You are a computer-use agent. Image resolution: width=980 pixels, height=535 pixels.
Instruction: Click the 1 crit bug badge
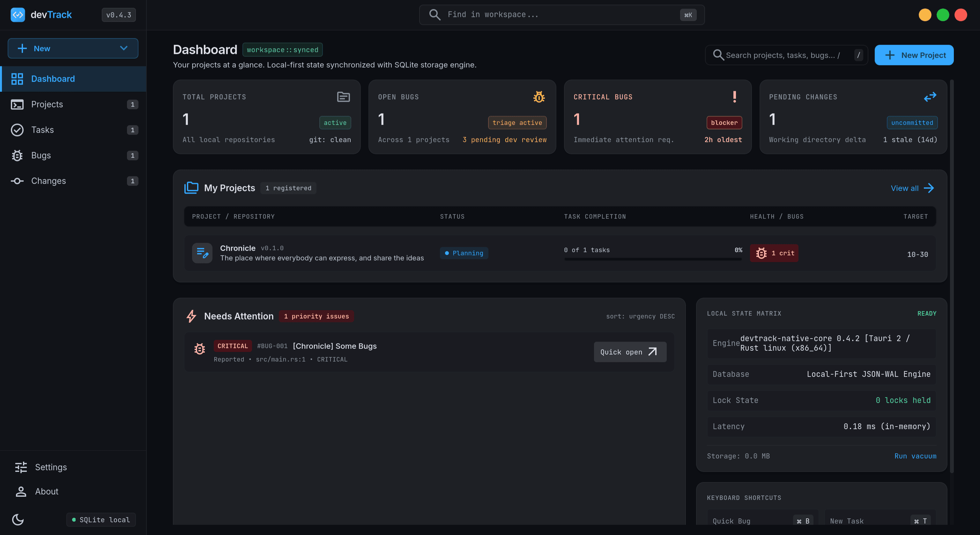tap(774, 253)
